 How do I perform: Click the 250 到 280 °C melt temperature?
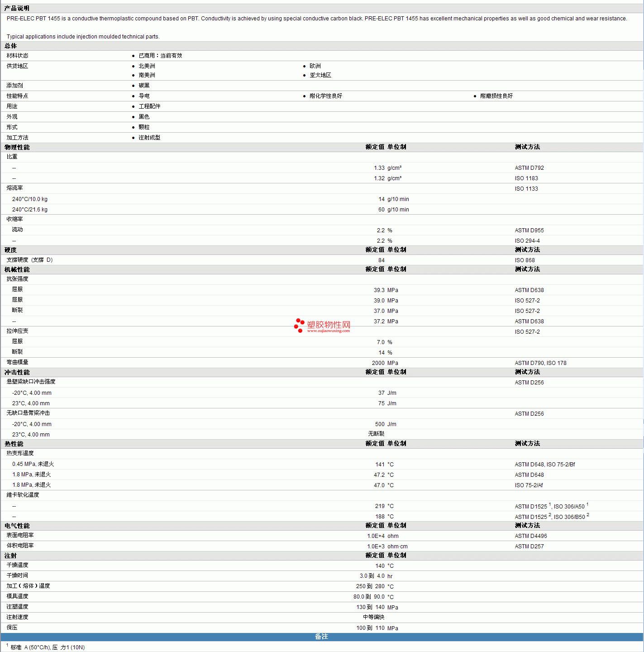point(375,587)
